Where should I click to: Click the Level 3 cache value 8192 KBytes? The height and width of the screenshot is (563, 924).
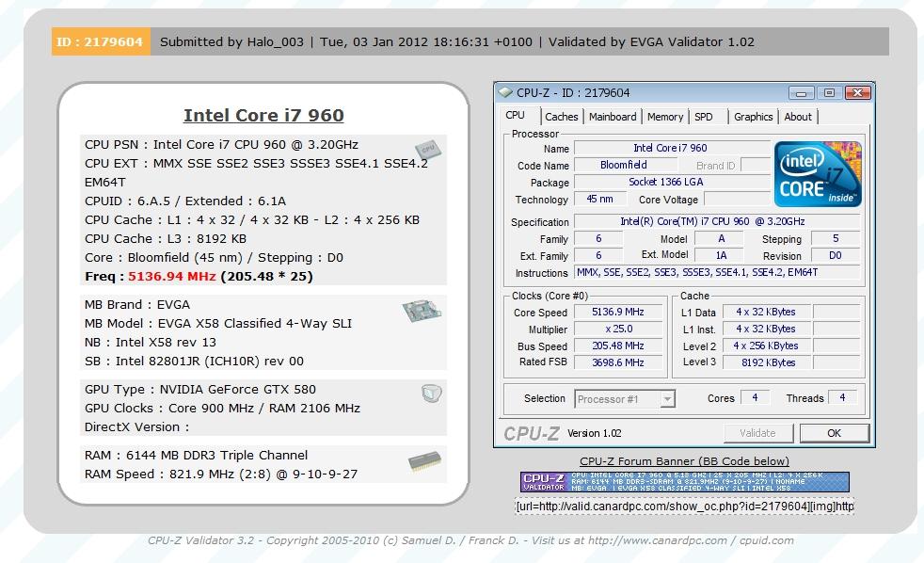pyautogui.click(x=768, y=362)
